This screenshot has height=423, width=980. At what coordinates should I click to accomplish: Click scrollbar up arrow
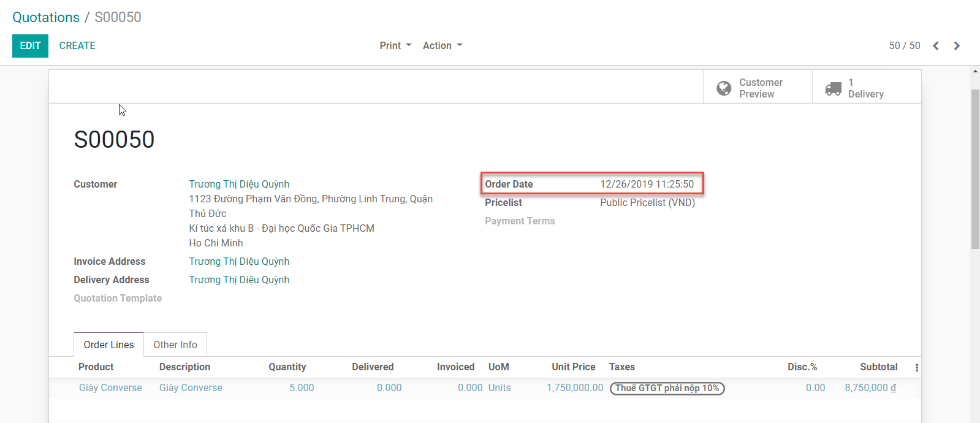pyautogui.click(x=975, y=72)
